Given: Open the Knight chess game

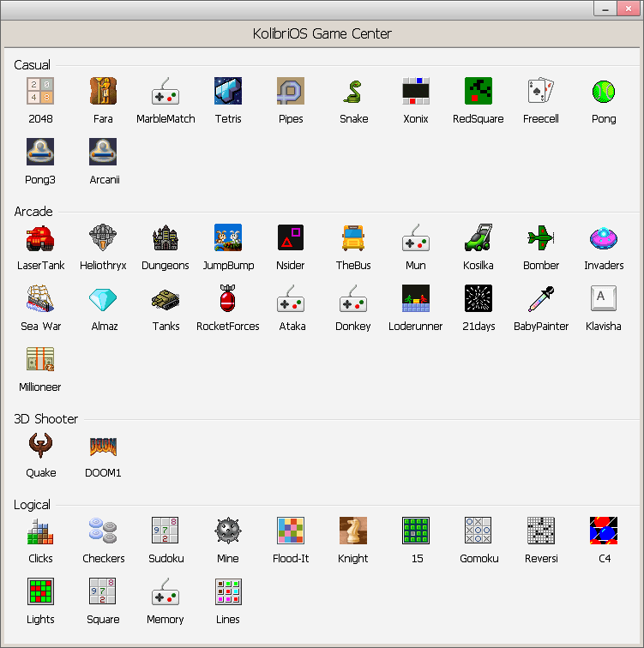Looking at the screenshot, I should pyautogui.click(x=353, y=531).
